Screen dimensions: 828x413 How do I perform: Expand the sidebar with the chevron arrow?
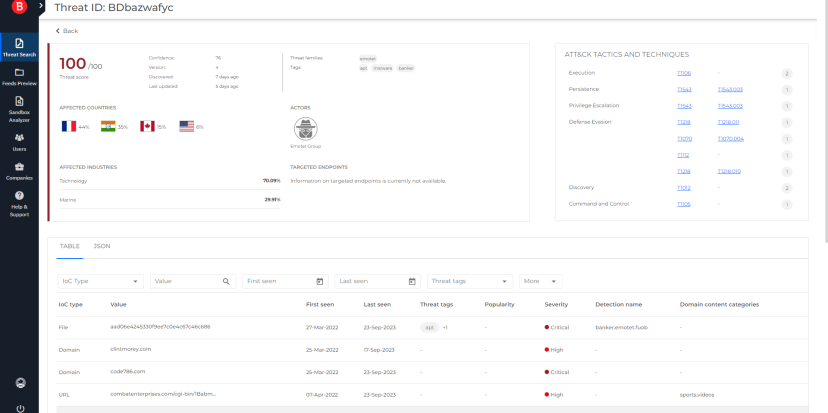pyautogui.click(x=41, y=6)
